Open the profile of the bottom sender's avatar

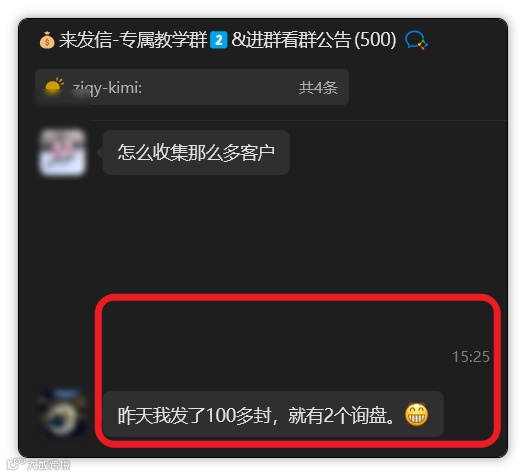[x=62, y=413]
